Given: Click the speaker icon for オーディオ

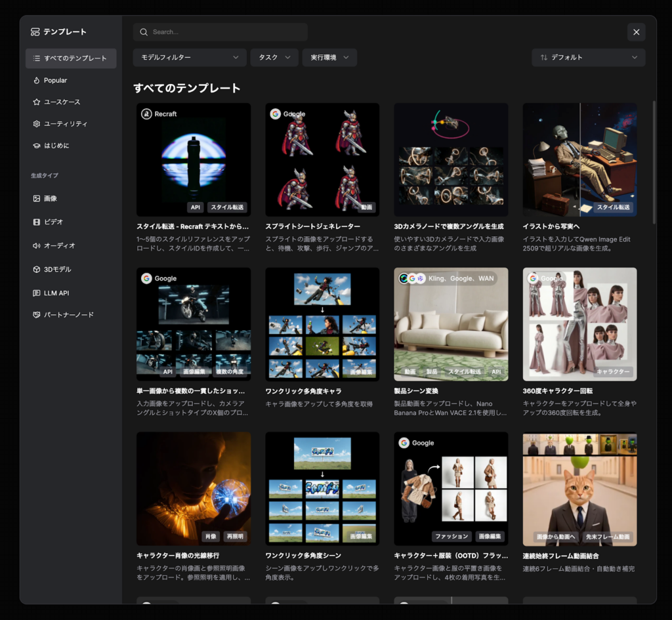Looking at the screenshot, I should (37, 245).
